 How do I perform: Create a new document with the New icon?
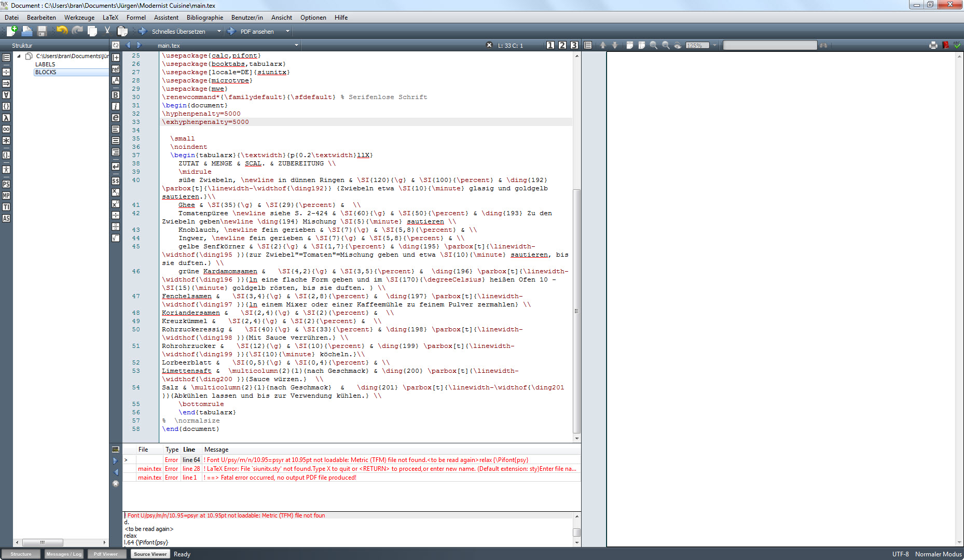tap(11, 31)
